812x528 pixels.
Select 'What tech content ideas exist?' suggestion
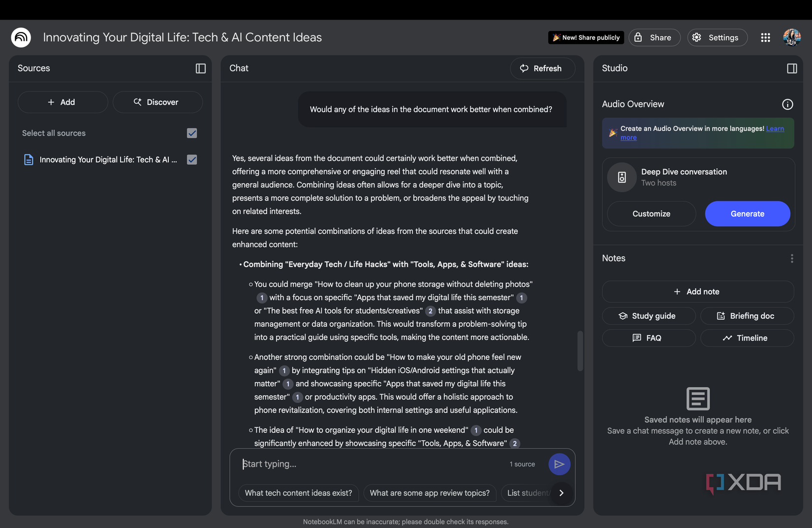point(298,493)
